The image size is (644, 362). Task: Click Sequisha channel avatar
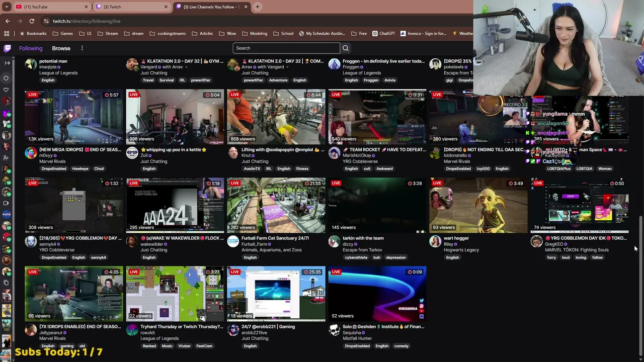click(334, 330)
